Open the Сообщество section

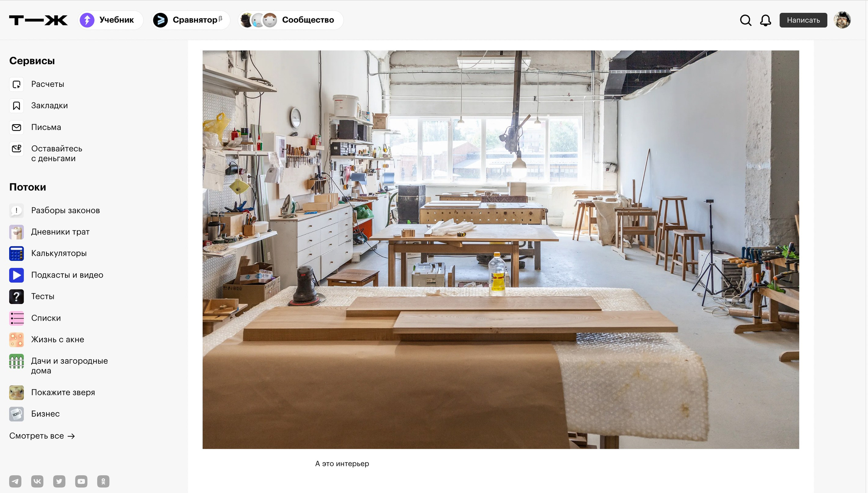[291, 20]
